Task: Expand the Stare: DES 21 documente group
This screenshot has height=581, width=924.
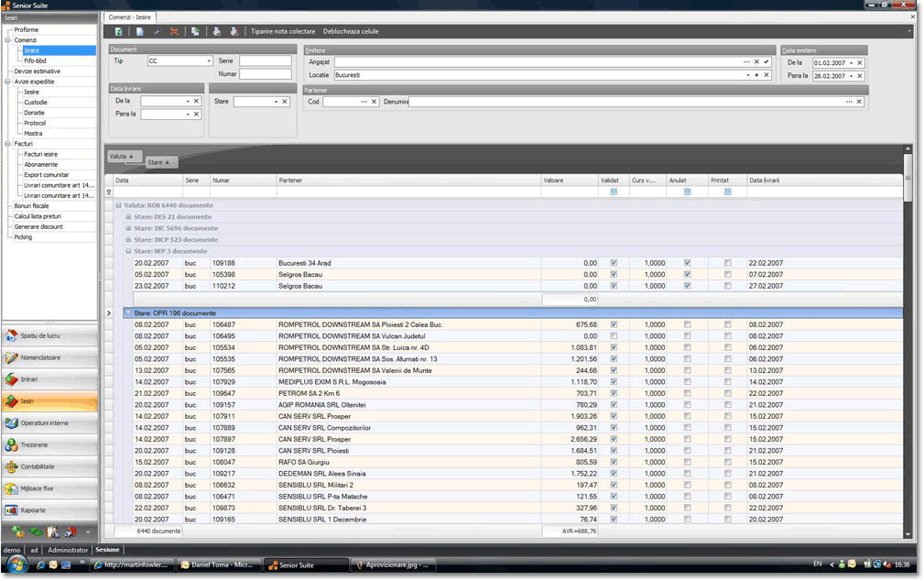Action: 128,217
